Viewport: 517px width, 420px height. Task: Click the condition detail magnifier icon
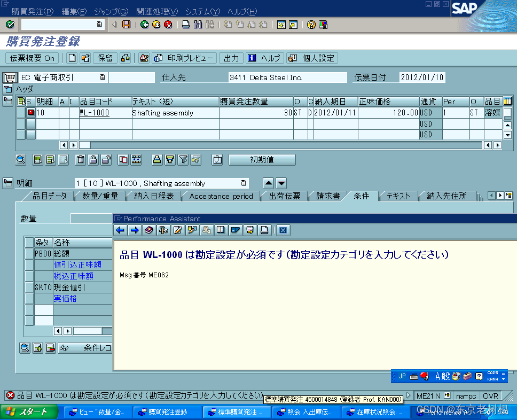pyautogui.click(x=25, y=348)
